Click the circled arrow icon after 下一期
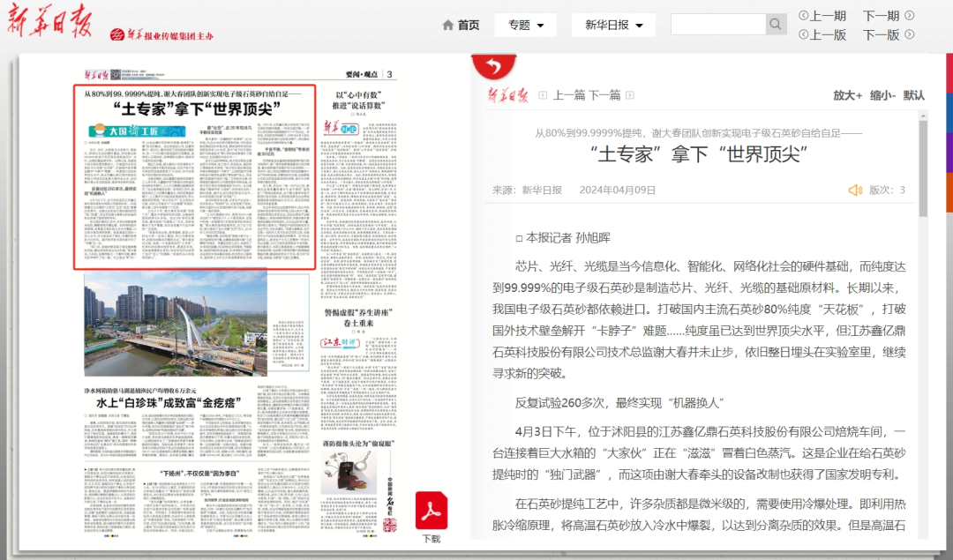Screen dimensions: 953x560 pyautogui.click(x=909, y=16)
